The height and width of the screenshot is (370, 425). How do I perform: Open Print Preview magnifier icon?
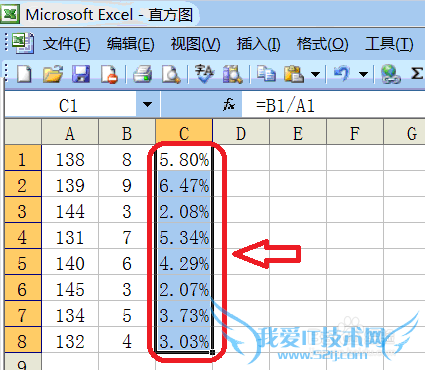tap(171, 74)
